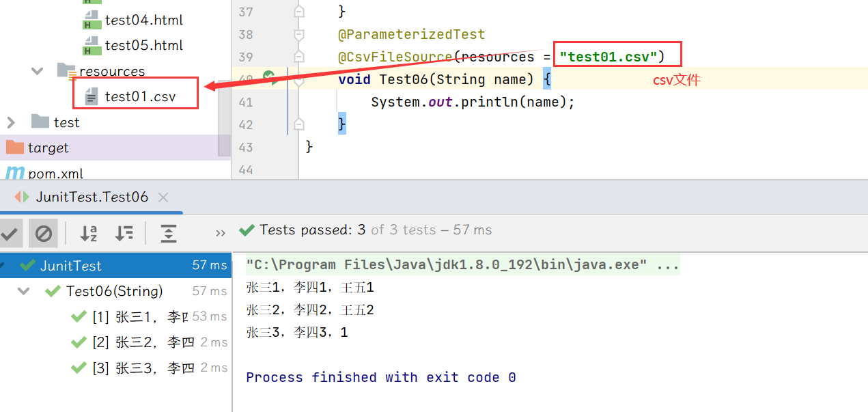Screen dimensions: 868x412
Task: Click the orange target folder icon
Action: point(14,147)
